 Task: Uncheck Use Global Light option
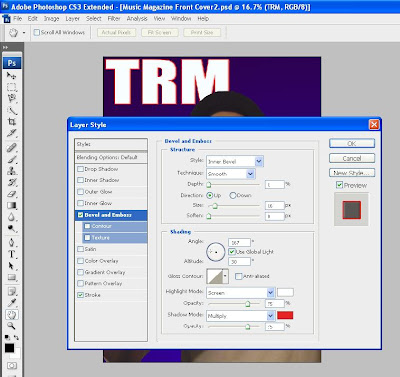(232, 252)
